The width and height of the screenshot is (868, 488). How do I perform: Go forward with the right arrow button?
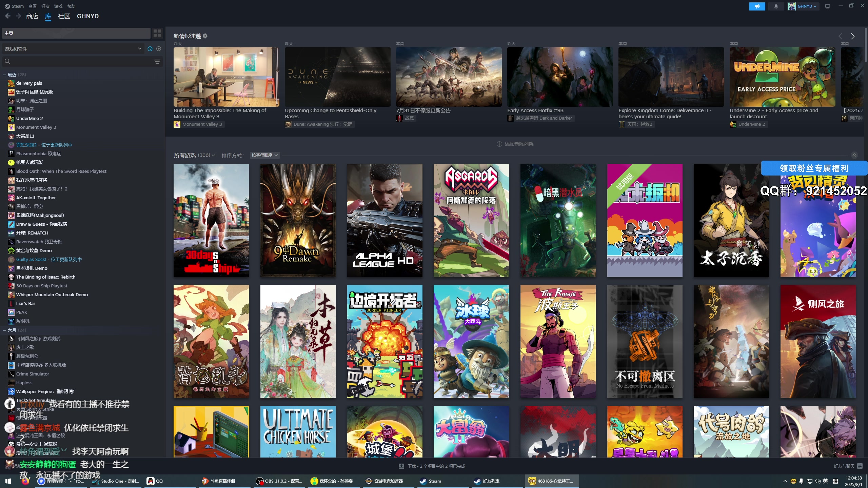coord(19,16)
